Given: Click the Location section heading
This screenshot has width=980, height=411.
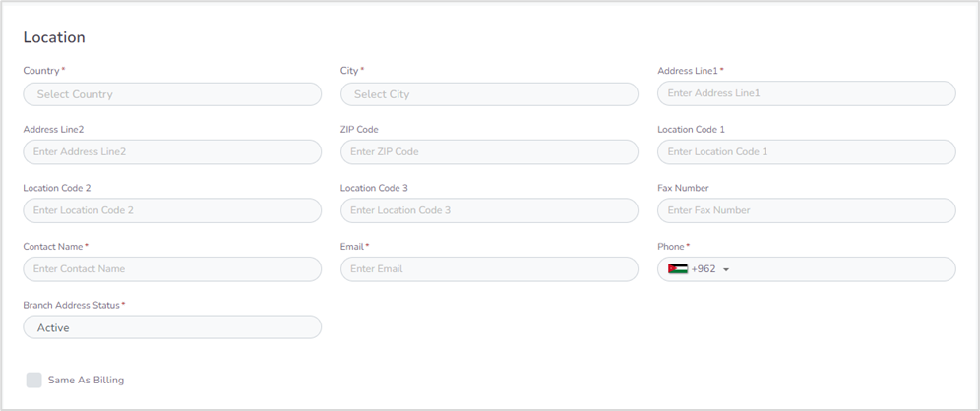Looking at the screenshot, I should pos(54,37).
